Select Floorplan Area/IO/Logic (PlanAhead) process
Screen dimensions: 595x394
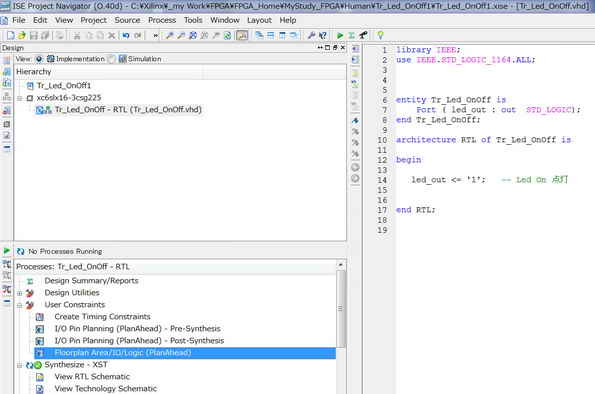coord(185,353)
